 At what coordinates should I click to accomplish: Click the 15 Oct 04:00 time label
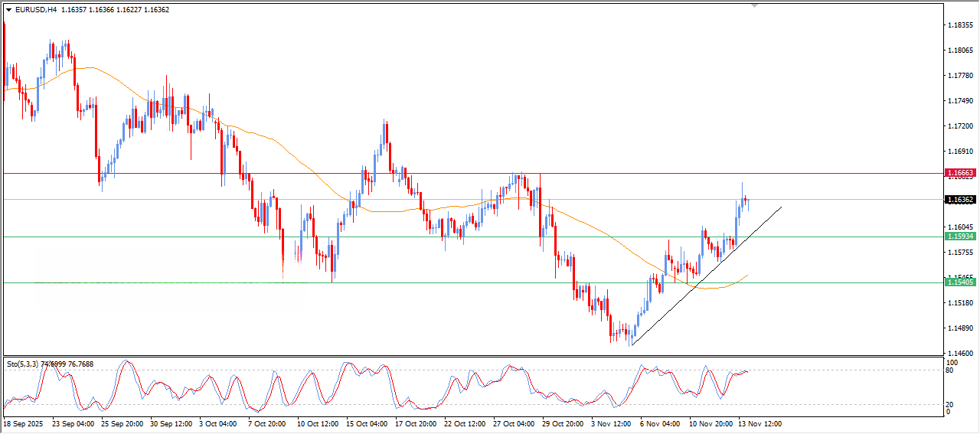365,423
